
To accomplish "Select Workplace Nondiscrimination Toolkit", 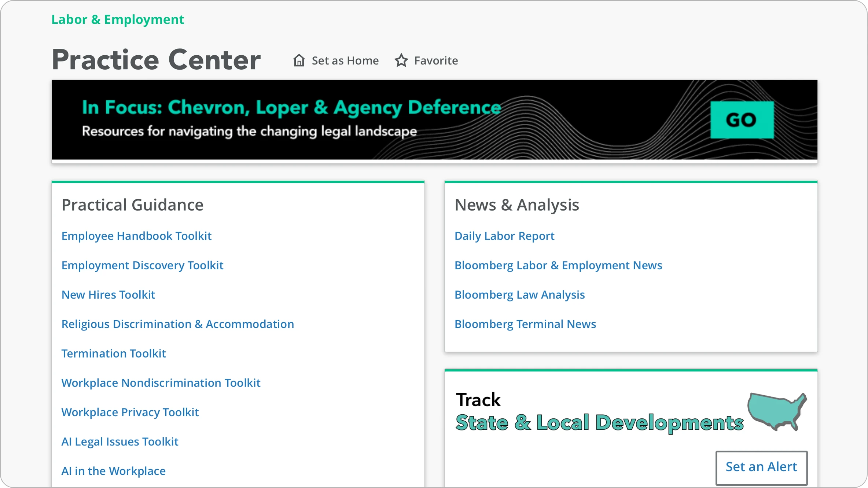I will 161,383.
